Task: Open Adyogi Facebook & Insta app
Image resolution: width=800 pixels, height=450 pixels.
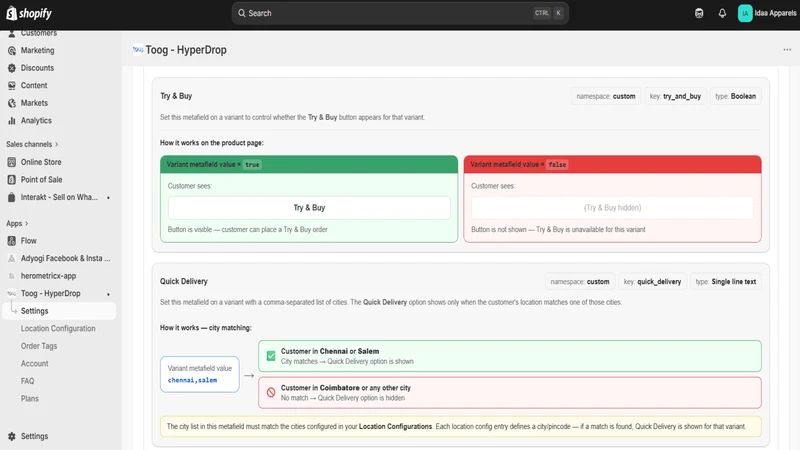Action: pyautogui.click(x=65, y=259)
